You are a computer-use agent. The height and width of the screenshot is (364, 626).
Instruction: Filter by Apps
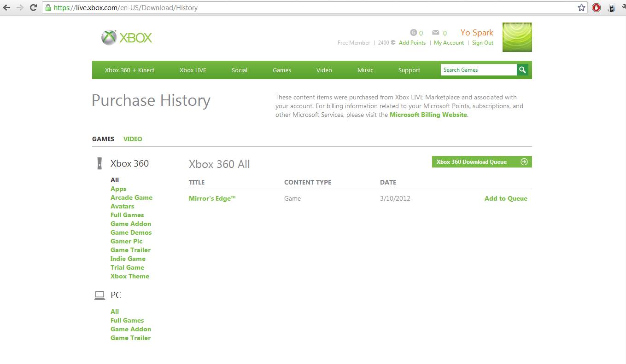point(118,189)
